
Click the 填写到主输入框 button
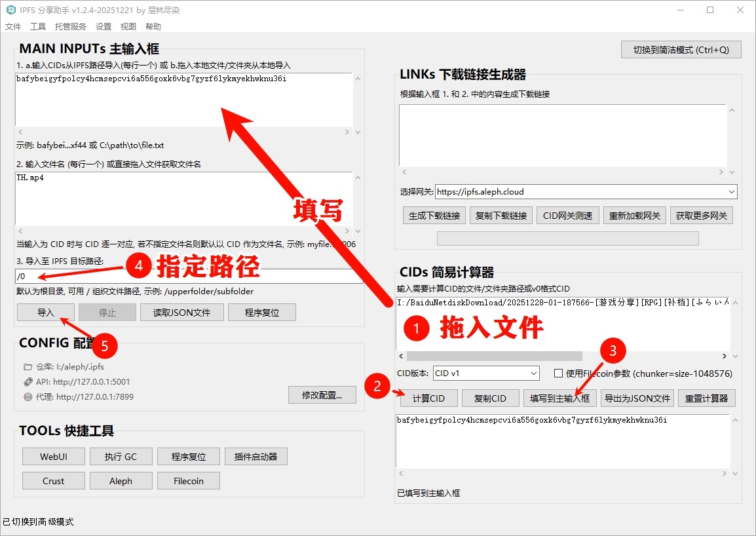559,398
